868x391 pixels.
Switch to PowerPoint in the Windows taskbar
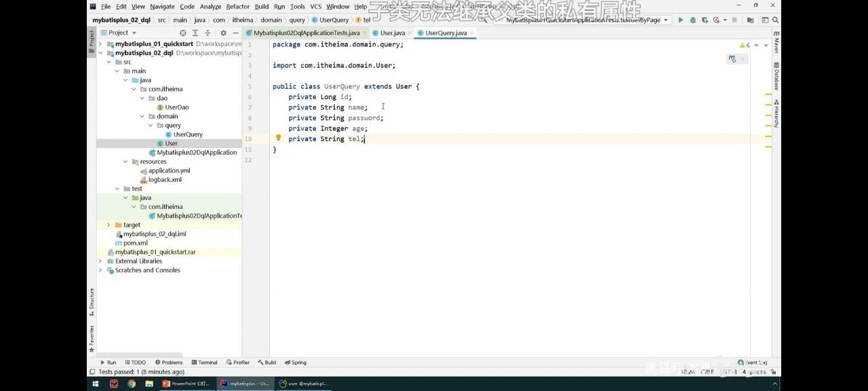(187, 384)
